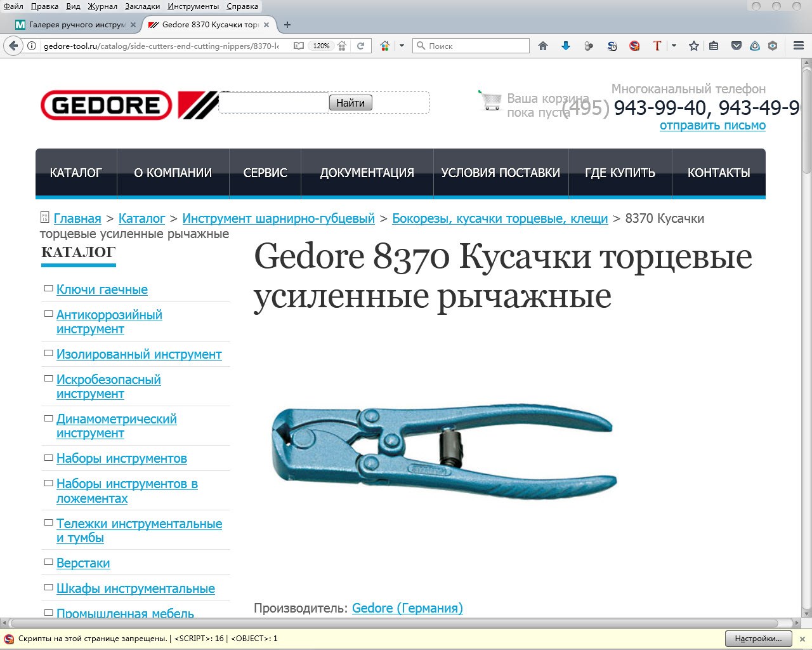Save page to Pocket icon
Viewport: 812px width, 650px height.
(737, 46)
